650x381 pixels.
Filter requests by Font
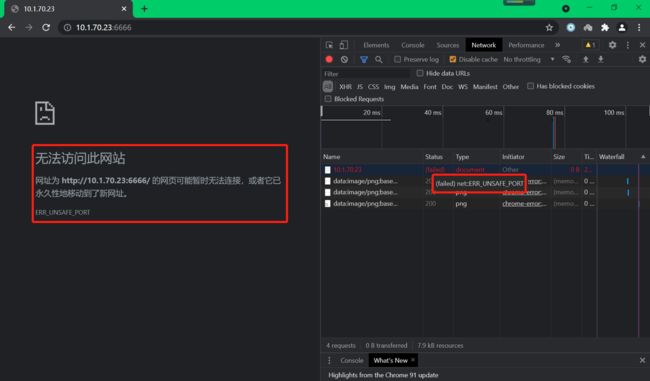point(430,87)
